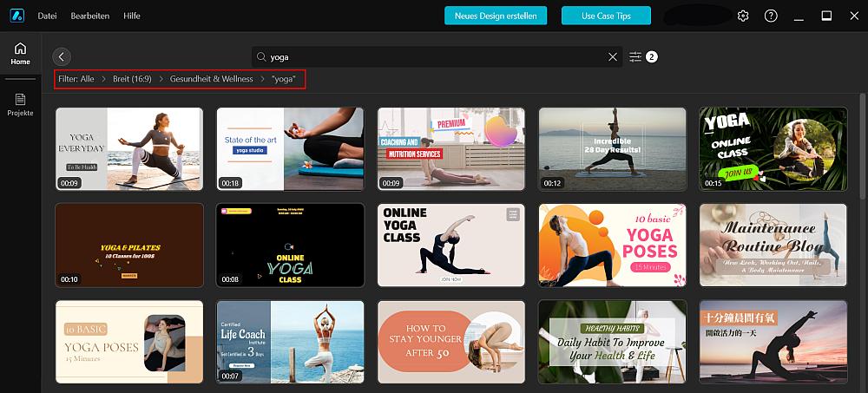Open Incredible 28 Day Results template
Viewport: 868px width, 393px height.
[612, 149]
